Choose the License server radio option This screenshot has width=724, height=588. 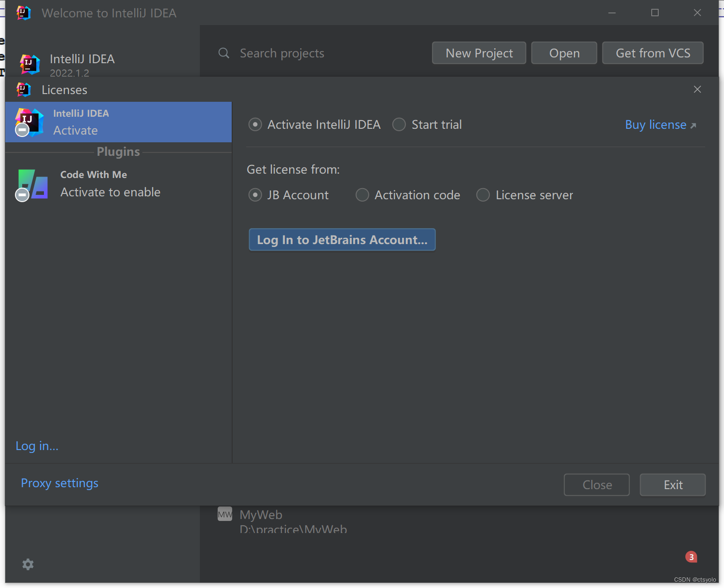pos(525,195)
